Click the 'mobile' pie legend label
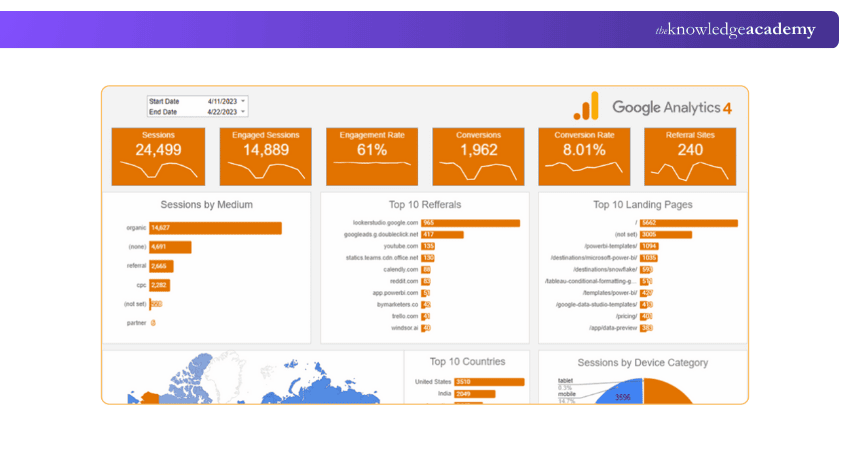This screenshot has height=450, width=850. 566,394
